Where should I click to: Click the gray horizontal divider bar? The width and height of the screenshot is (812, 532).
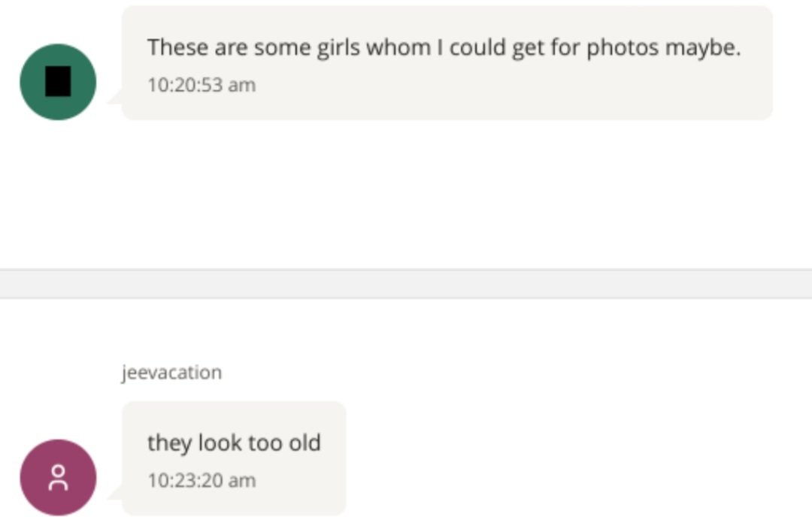(x=406, y=284)
